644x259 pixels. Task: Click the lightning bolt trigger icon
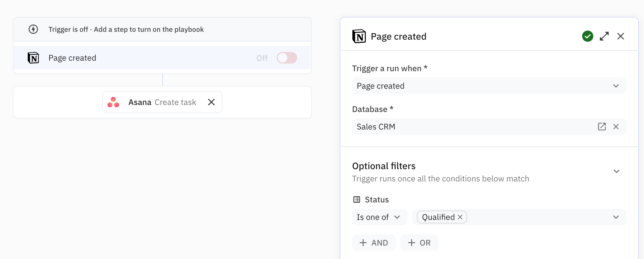(33, 29)
